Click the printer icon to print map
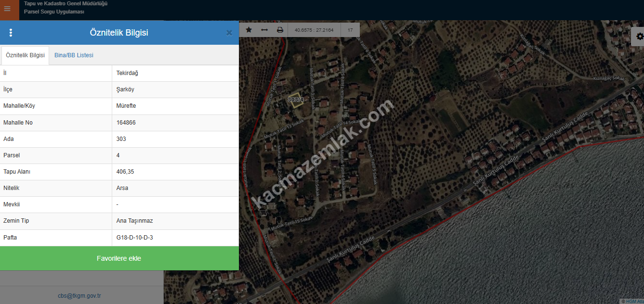Image resolution: width=644 pixels, height=304 pixels. (x=280, y=30)
